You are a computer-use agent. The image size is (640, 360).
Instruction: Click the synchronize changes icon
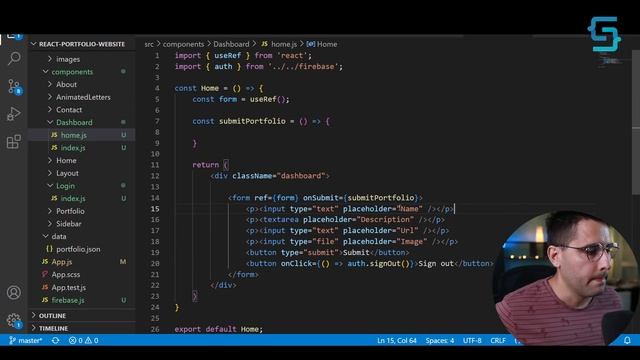tap(56, 340)
